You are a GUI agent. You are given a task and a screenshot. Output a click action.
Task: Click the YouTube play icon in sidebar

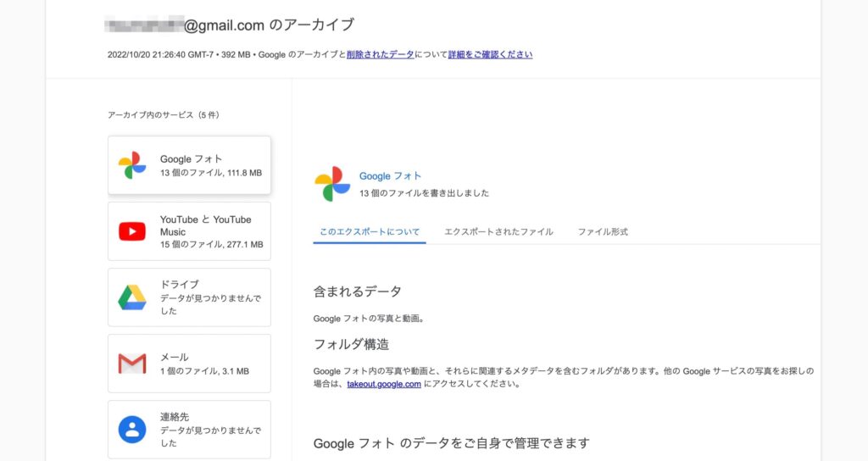(131, 231)
